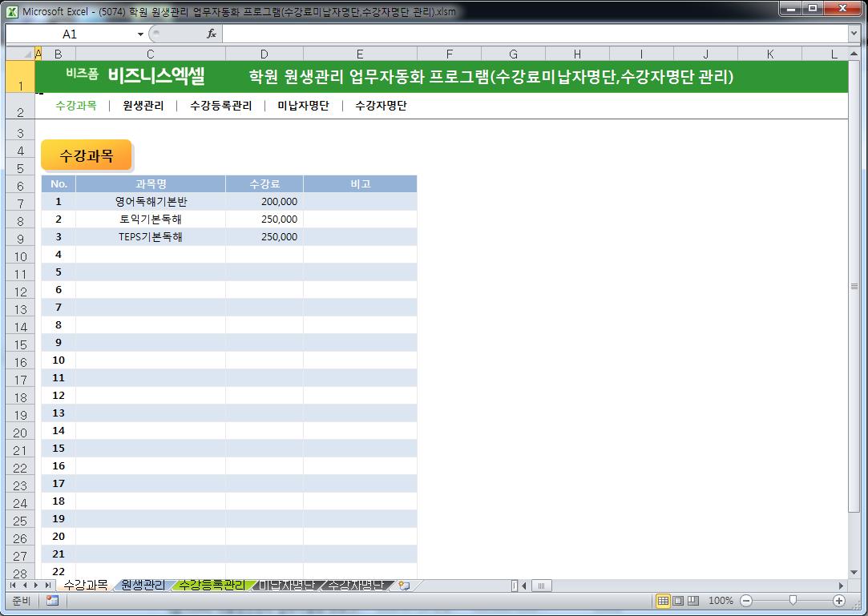The width and height of the screenshot is (868, 616).
Task: Switch to Page Layout view
Action: coord(678,601)
